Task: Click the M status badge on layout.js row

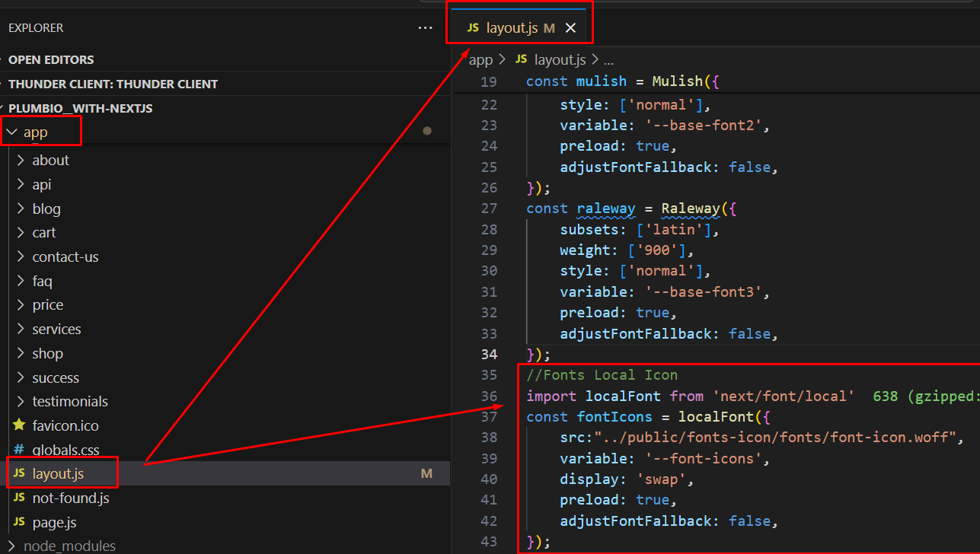Action: [x=426, y=473]
